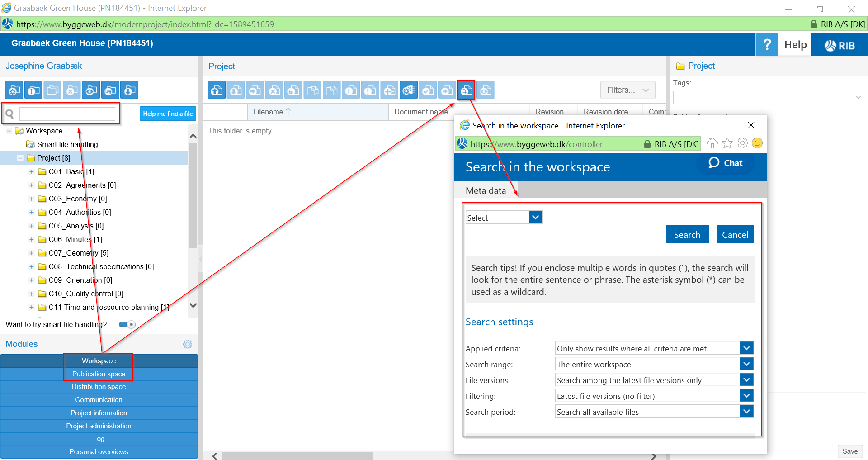The image size is (868, 460).
Task: Toggle smart file handling switch
Action: [127, 324]
